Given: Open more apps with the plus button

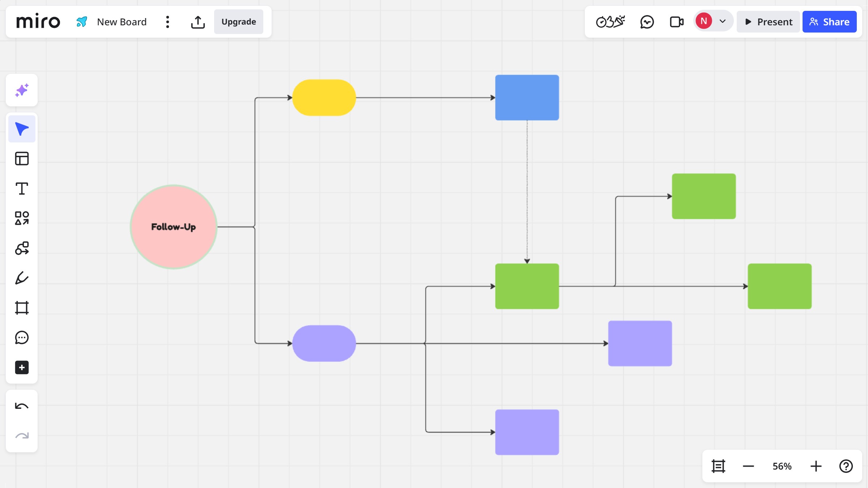Looking at the screenshot, I should tap(22, 367).
